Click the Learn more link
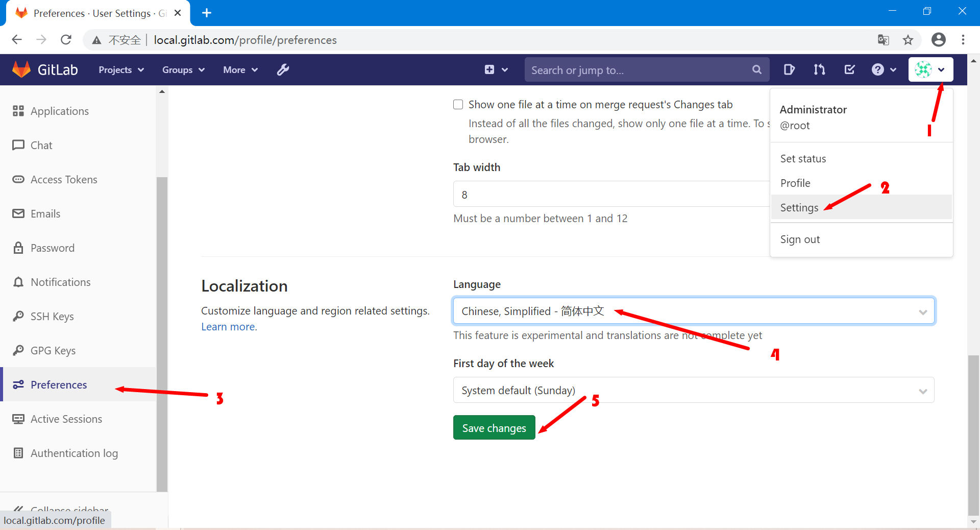 click(228, 327)
